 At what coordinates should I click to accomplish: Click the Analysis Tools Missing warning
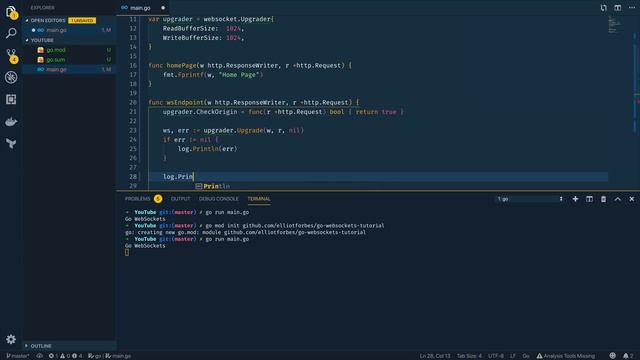[565, 356]
